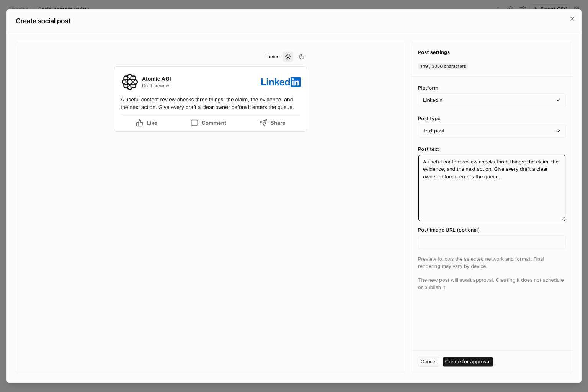Click the Post type field label

[429, 119]
